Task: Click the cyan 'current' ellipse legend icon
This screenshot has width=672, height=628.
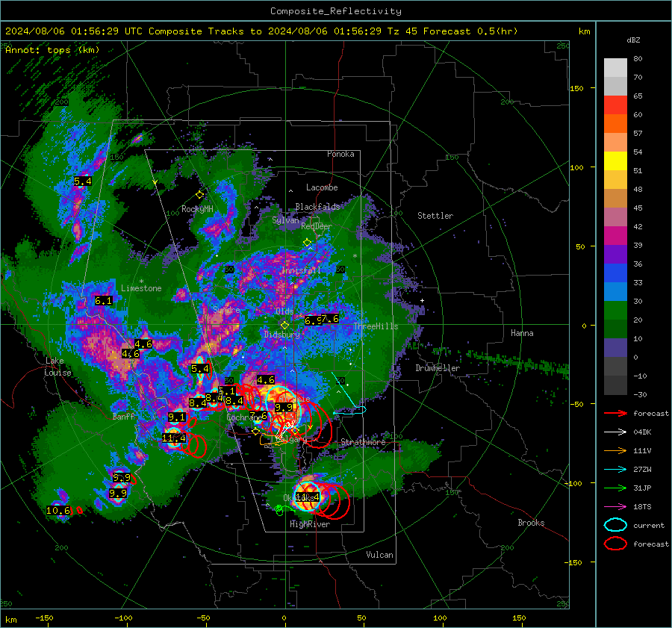Action: (615, 525)
